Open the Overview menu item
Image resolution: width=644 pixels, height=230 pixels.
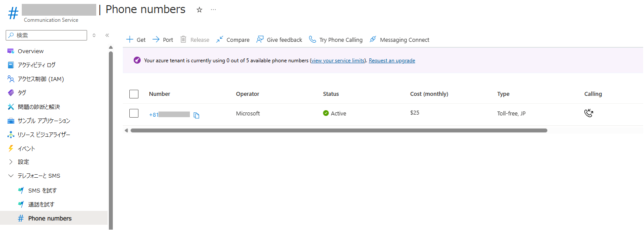(x=30, y=51)
